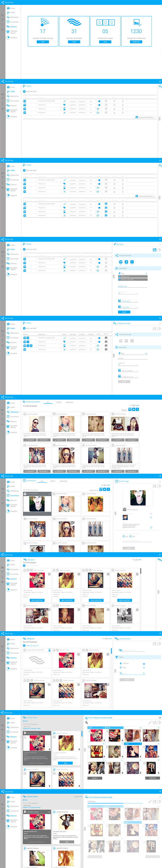
Task: Click the blue floppy-disk save icon in Edit feed panel
Action: (155, 250)
